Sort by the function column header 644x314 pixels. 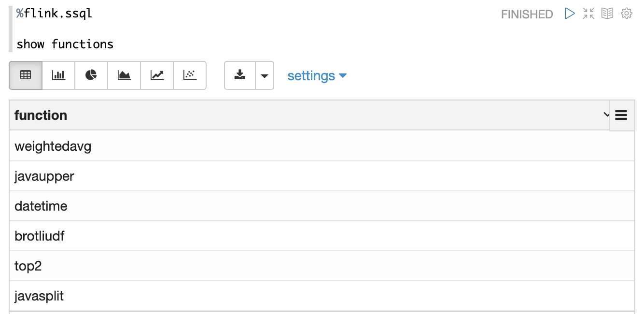41,115
